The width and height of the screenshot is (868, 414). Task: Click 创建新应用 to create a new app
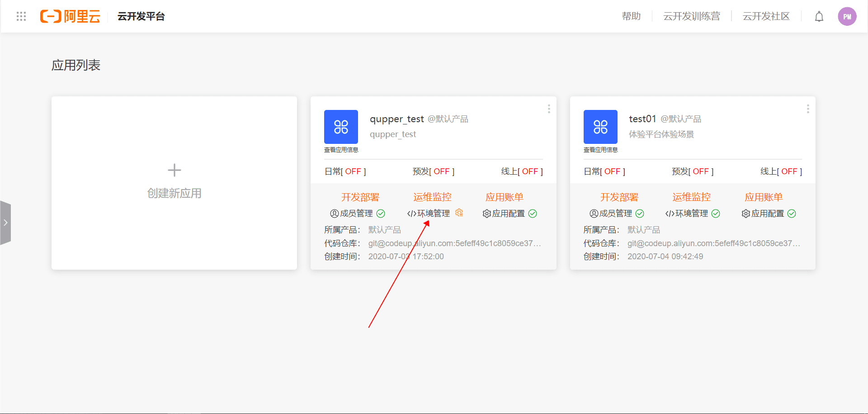[174, 193]
